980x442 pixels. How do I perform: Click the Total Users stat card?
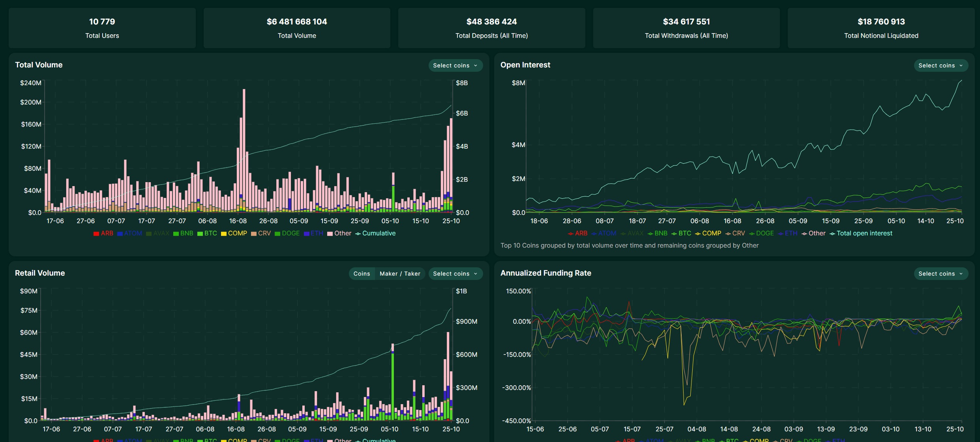[102, 28]
